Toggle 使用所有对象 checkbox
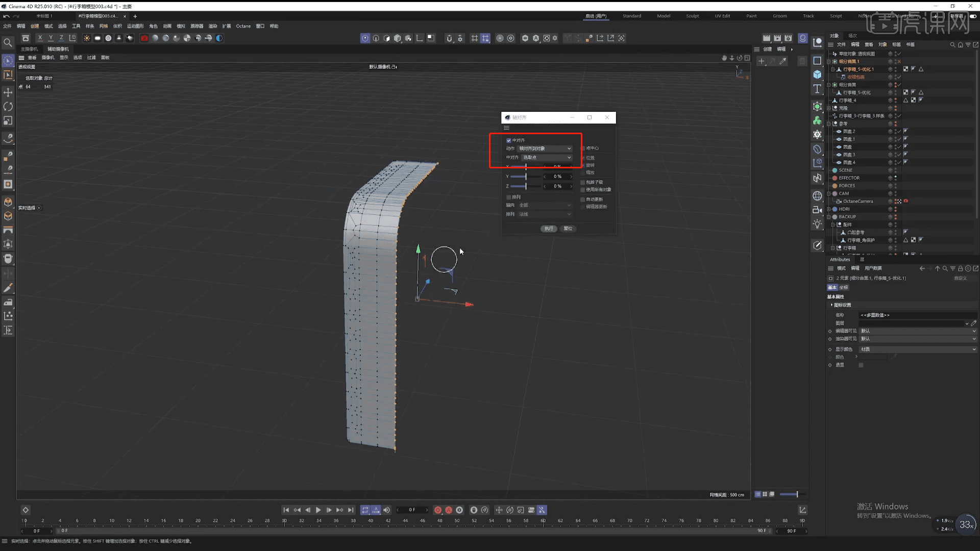980x551 pixels. tap(583, 190)
